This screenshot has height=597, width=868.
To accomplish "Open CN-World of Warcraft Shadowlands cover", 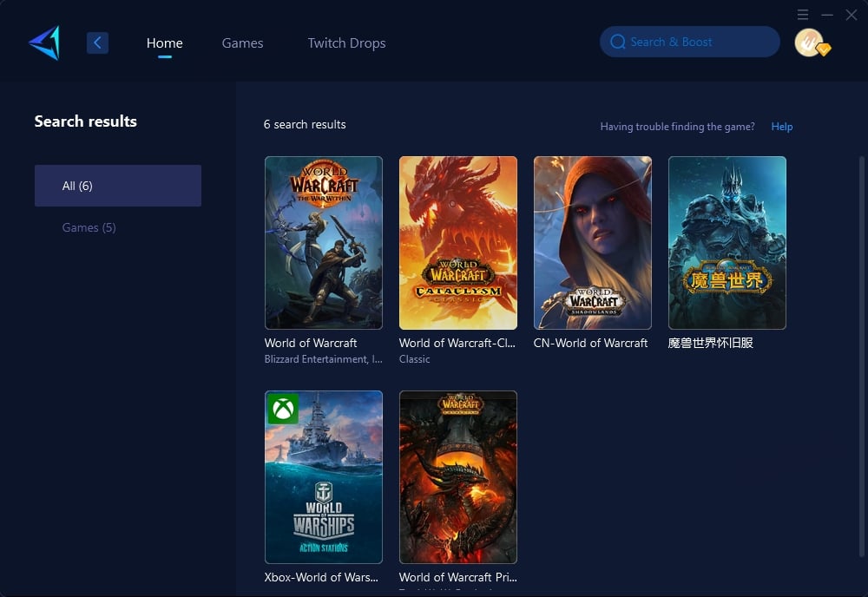I will 592,243.
